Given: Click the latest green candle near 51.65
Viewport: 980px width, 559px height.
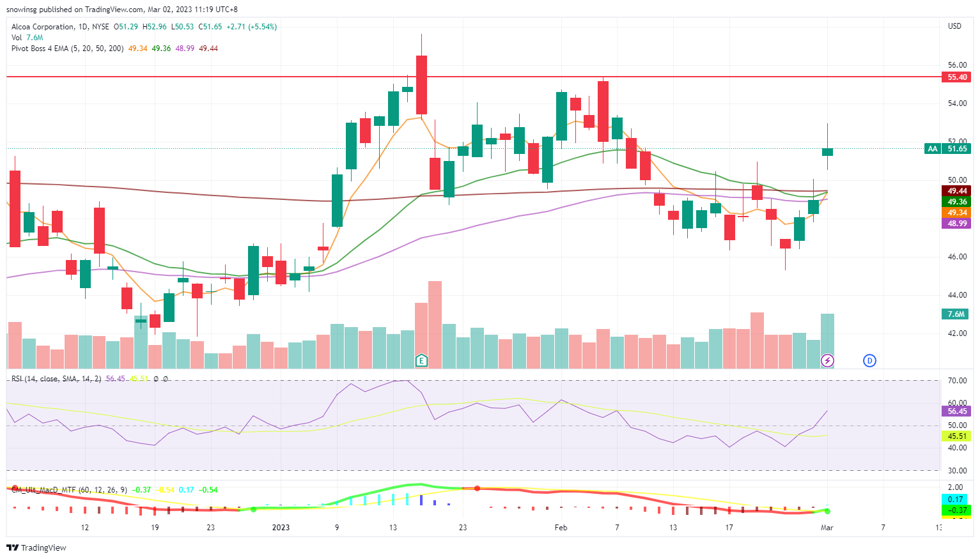Looking at the screenshot, I should click(827, 151).
